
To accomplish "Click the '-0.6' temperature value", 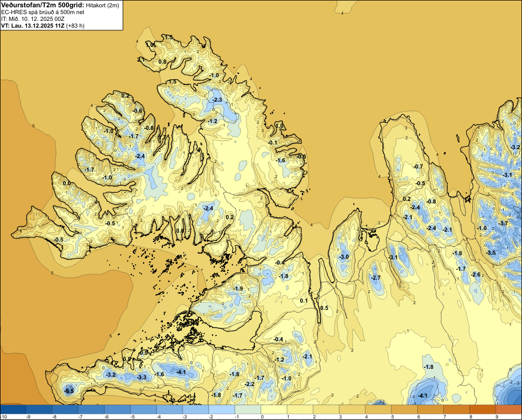I will (137, 111).
